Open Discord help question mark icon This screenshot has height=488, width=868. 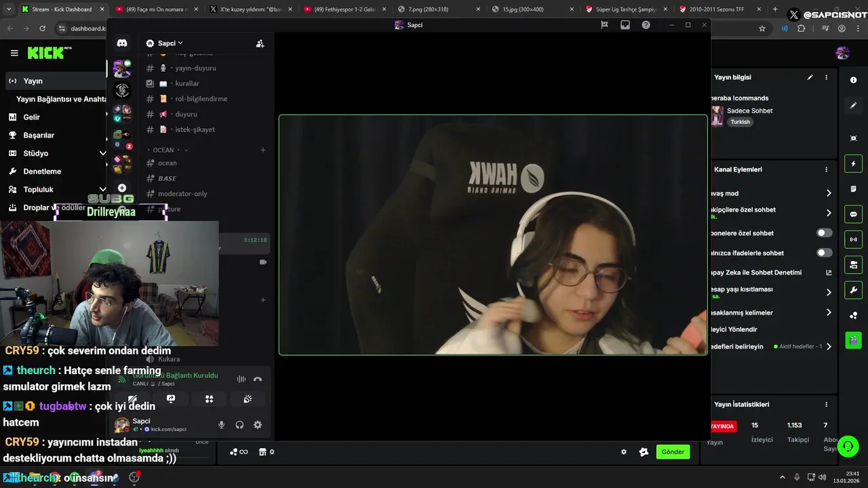coord(646,25)
